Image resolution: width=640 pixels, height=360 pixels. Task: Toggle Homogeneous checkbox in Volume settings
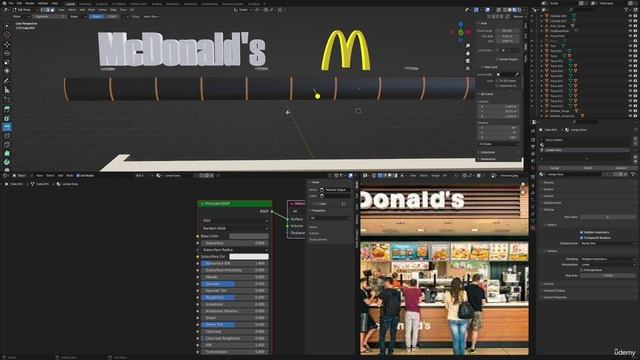click(x=581, y=270)
